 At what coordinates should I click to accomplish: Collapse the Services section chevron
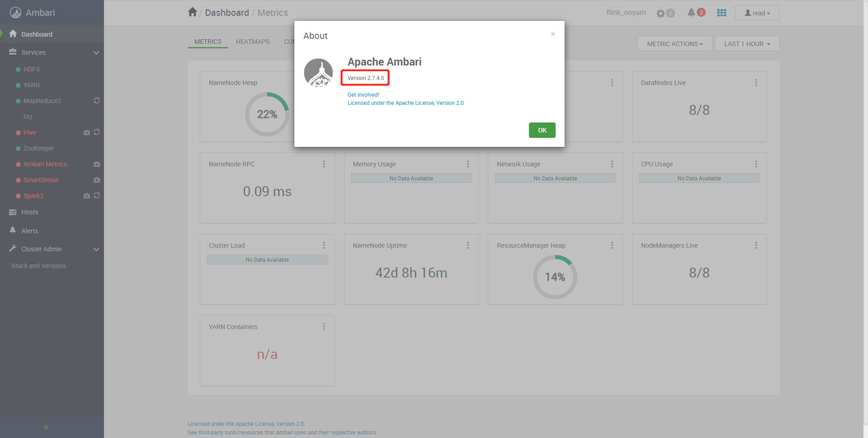[96, 53]
